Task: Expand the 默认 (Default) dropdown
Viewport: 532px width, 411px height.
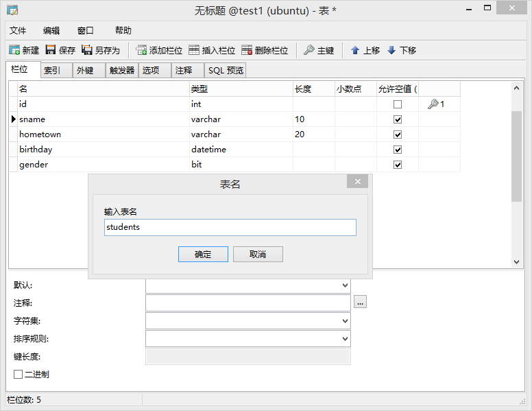Action: pyautogui.click(x=344, y=285)
